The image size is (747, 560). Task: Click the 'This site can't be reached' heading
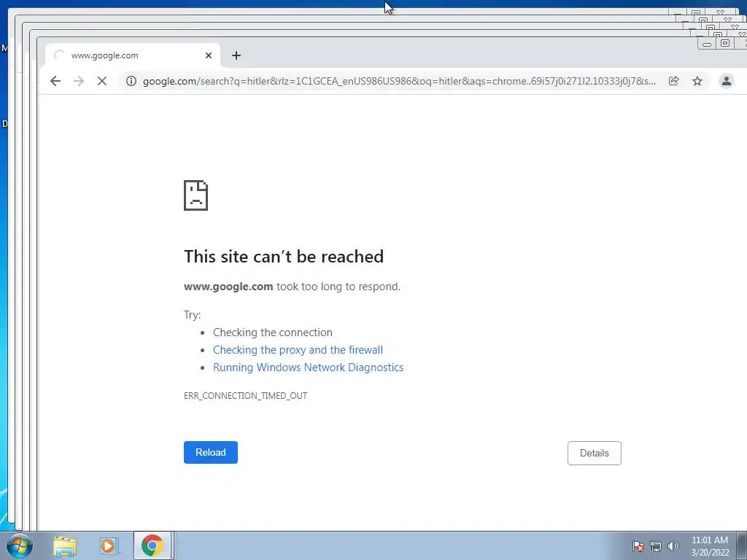click(284, 256)
